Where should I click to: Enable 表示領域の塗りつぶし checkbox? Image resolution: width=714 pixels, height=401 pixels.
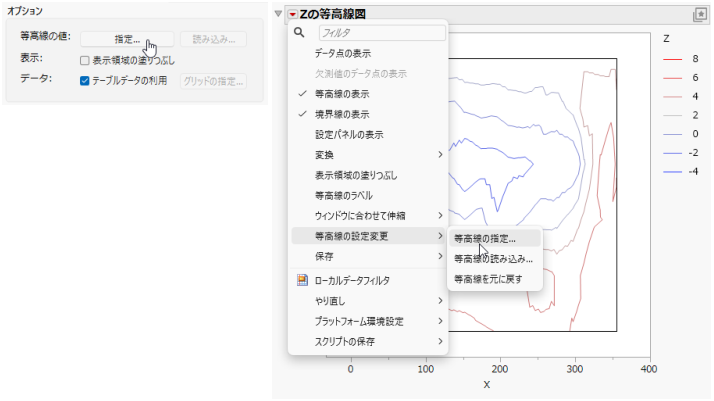click(84, 61)
